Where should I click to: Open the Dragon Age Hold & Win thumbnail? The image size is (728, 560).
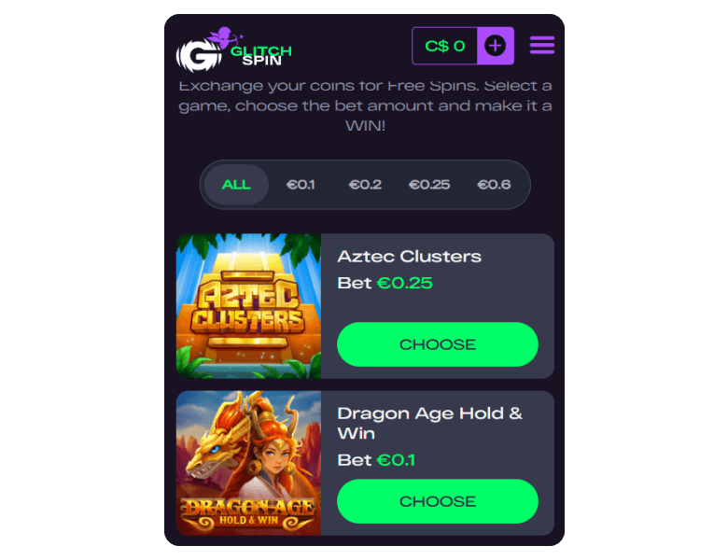pos(248,463)
